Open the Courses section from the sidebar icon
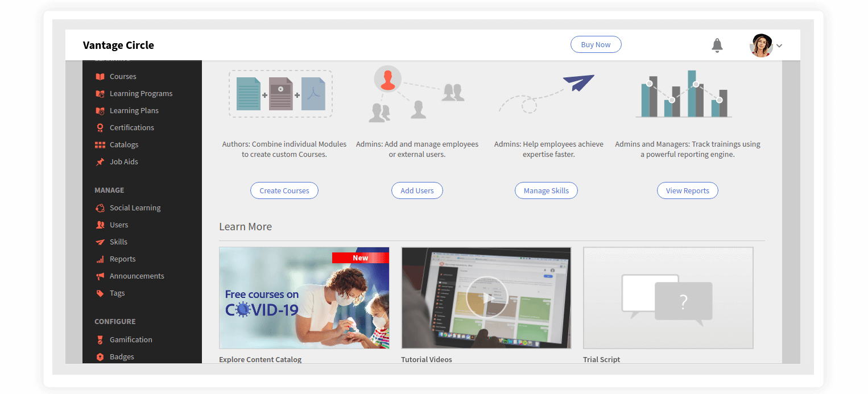Viewport: 868px width, 394px height. 100,76
